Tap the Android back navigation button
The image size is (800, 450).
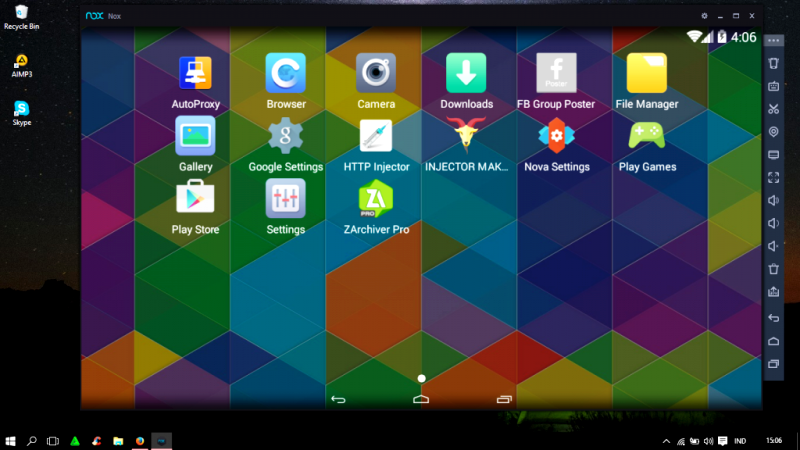pos(338,399)
